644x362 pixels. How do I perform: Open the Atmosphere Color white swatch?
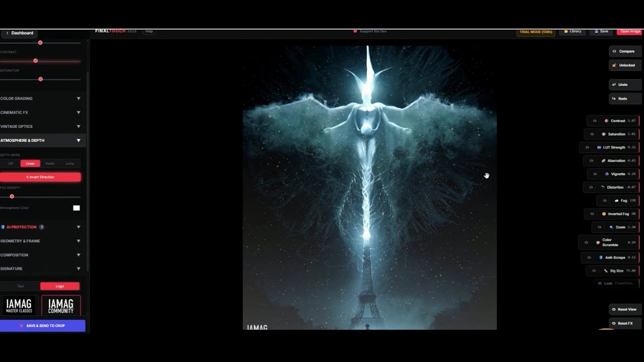pos(76,208)
